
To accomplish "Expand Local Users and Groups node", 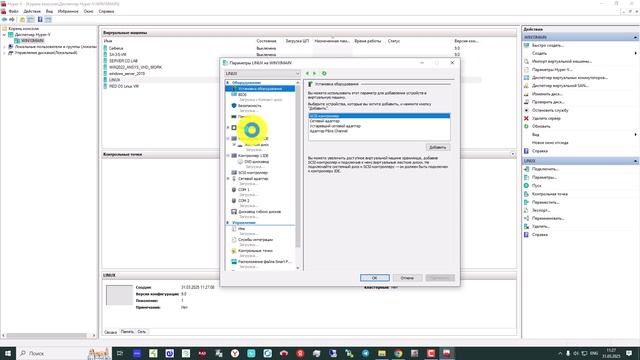I will [x=4, y=47].
